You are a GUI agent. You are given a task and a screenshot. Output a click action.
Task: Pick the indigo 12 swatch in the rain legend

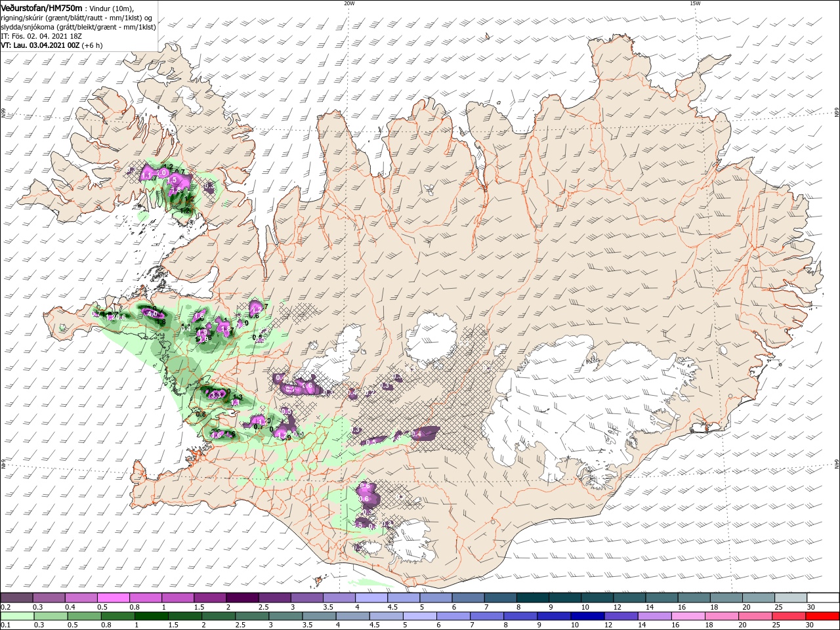click(x=621, y=616)
